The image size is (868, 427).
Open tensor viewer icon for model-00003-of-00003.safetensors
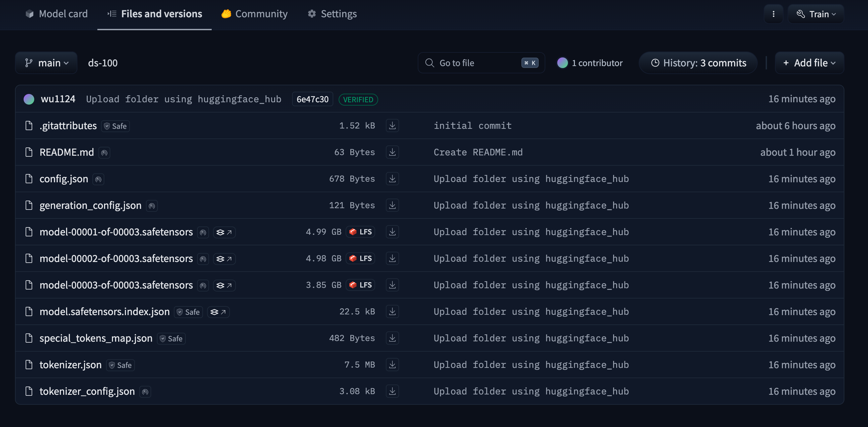[224, 286]
